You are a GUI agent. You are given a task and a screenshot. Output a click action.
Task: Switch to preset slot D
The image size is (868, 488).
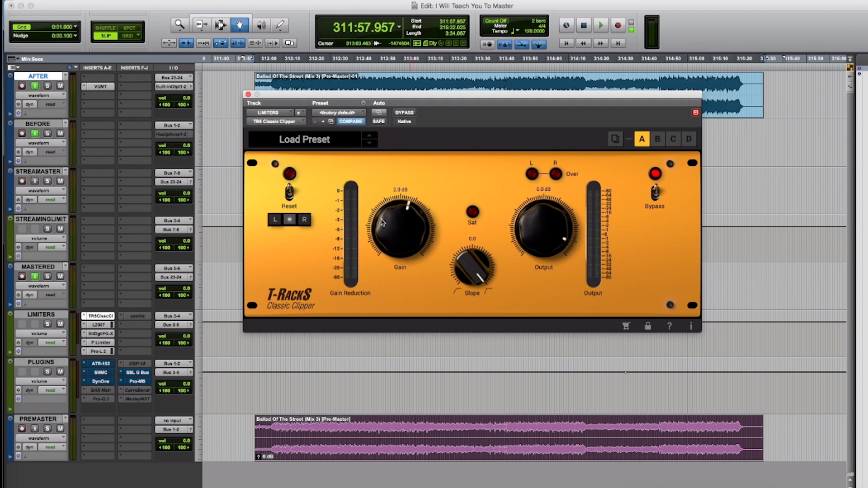pyautogui.click(x=689, y=139)
